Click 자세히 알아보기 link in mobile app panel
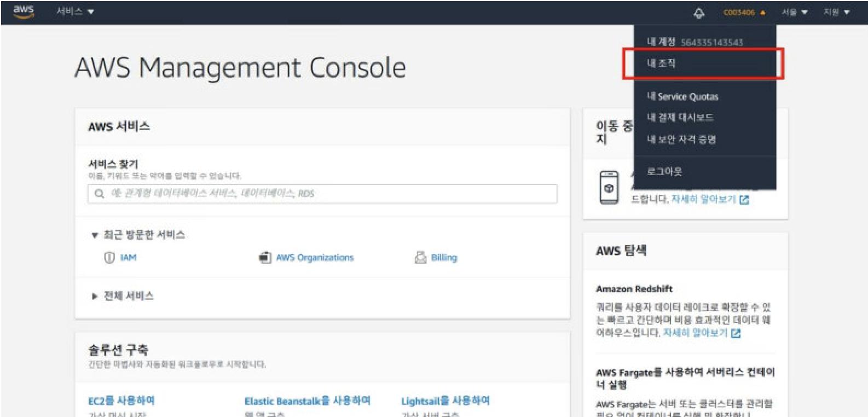Viewport: 868px width, 417px height. tap(703, 199)
